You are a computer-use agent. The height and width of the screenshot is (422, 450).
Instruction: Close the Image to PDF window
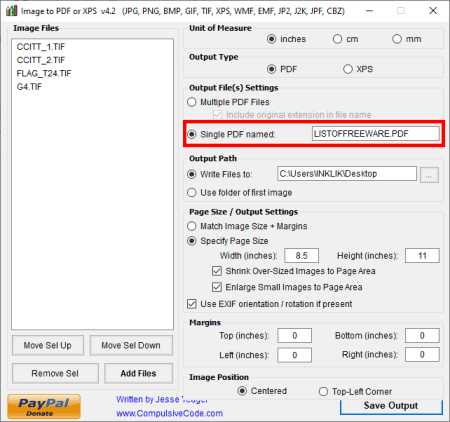point(433,11)
